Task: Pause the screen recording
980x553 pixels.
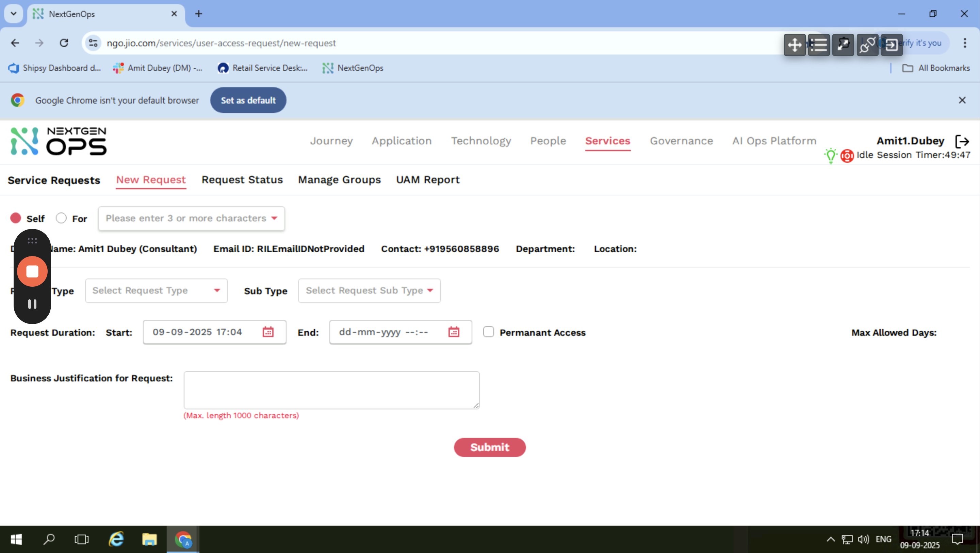Action: [32, 304]
